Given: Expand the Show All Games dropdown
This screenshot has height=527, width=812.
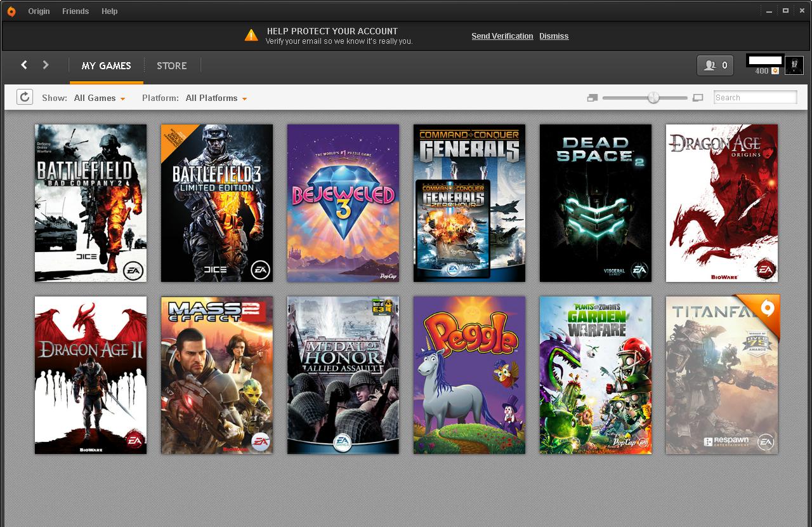Looking at the screenshot, I should pyautogui.click(x=100, y=98).
